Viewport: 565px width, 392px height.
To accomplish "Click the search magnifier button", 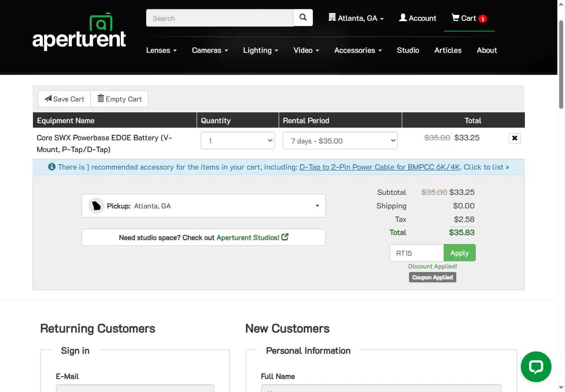I will pyautogui.click(x=303, y=18).
